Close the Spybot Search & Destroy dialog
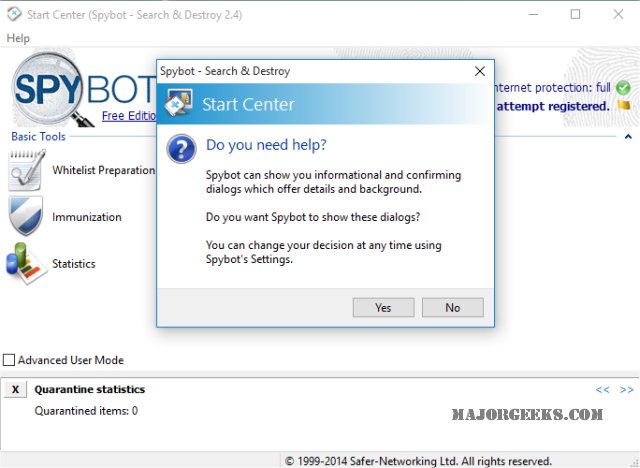The height and width of the screenshot is (468, 640). point(480,71)
